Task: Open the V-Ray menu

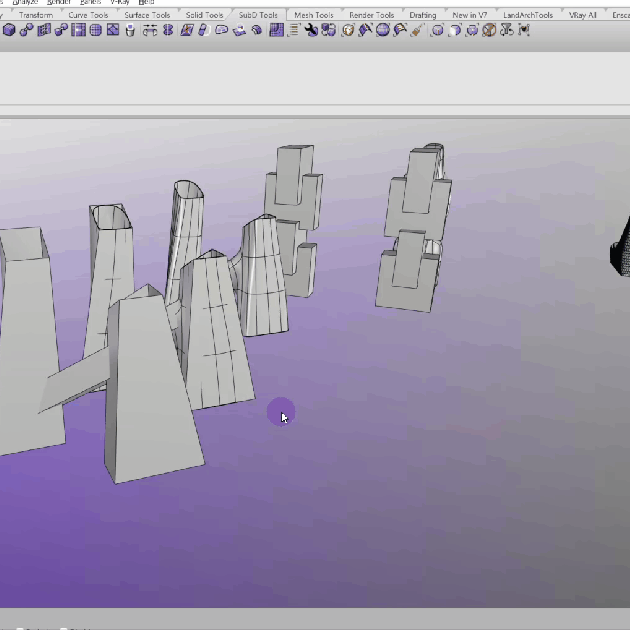Action: [120, 3]
